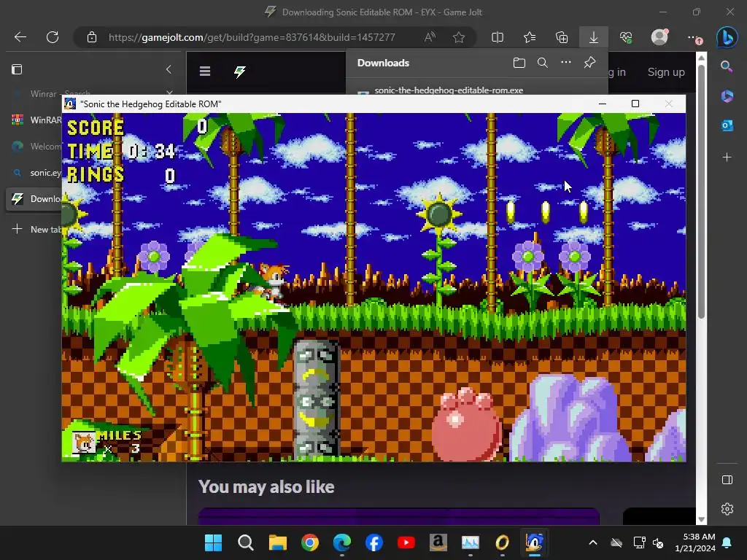
Task: Open Game Jolt hamburger menu
Action: coord(205,71)
